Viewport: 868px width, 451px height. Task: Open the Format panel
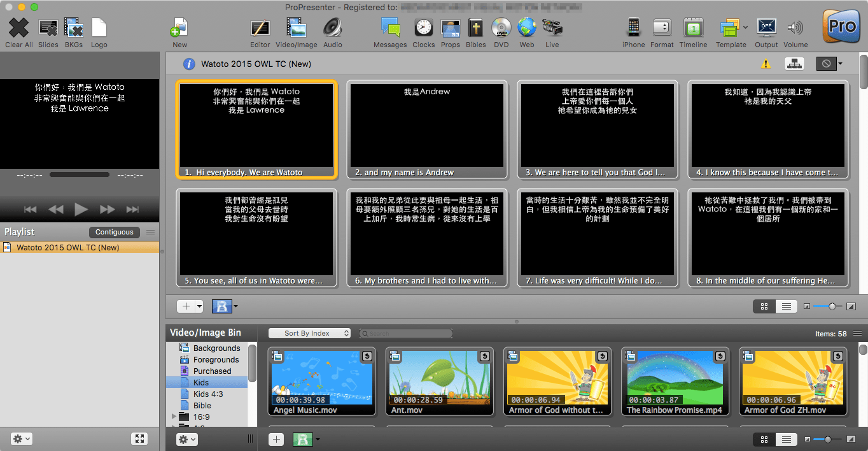(662, 28)
